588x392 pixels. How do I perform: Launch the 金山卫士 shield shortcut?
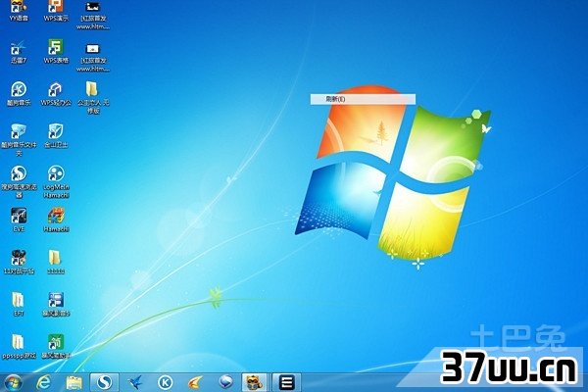click(x=56, y=136)
